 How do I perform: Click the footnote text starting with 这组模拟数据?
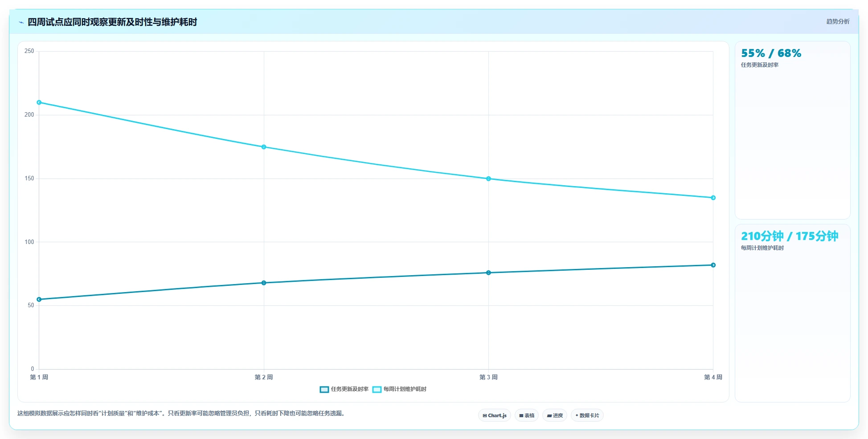tap(182, 413)
